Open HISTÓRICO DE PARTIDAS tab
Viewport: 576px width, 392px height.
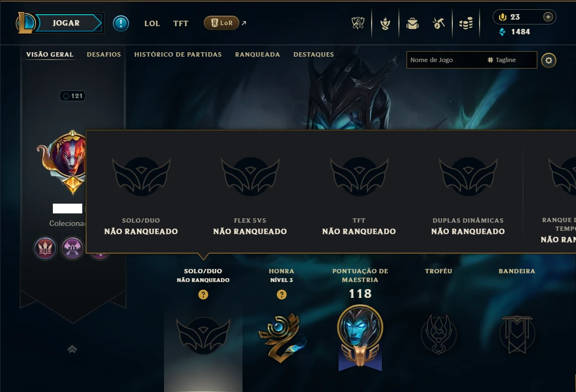[x=178, y=54]
